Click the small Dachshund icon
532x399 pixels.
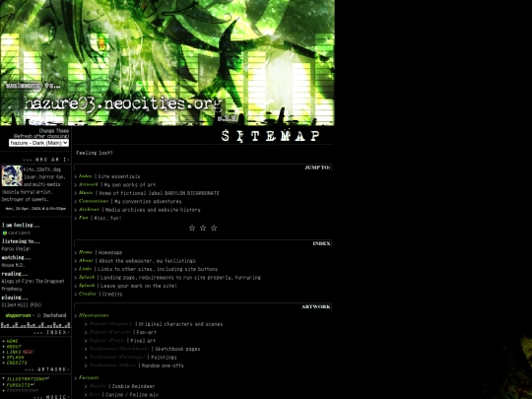38,315
